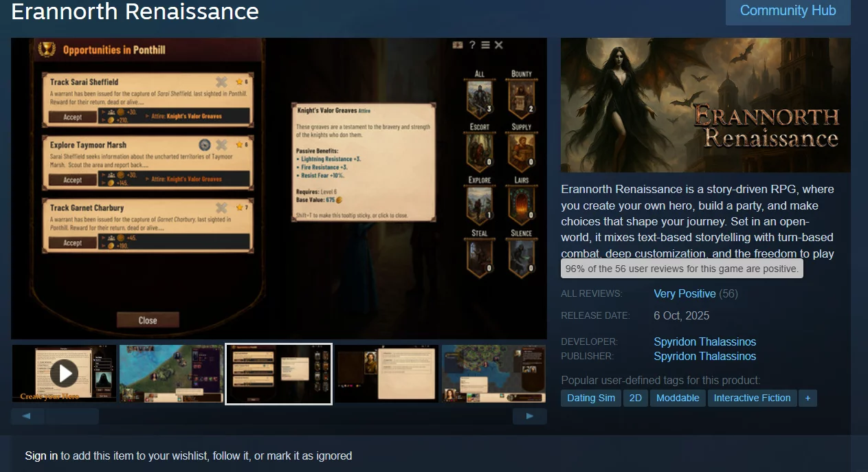Select the second thumbnail showing the battle map
868x472 pixels.
pyautogui.click(x=171, y=373)
